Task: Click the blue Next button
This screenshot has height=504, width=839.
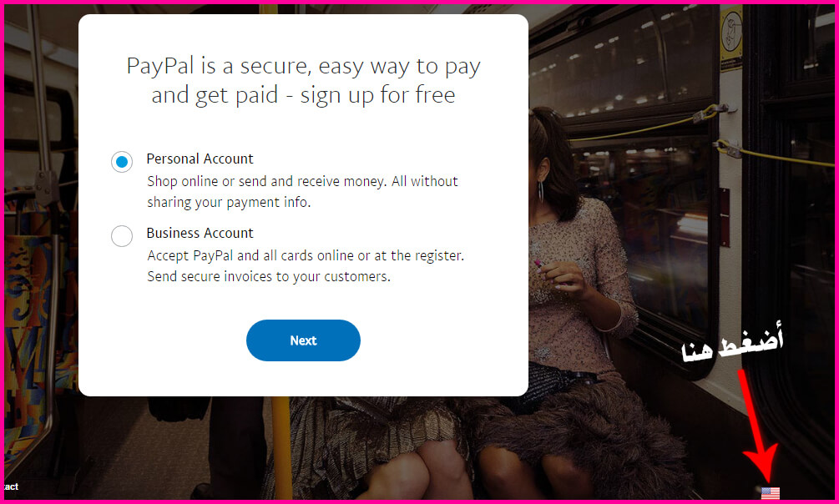Action: click(x=303, y=340)
